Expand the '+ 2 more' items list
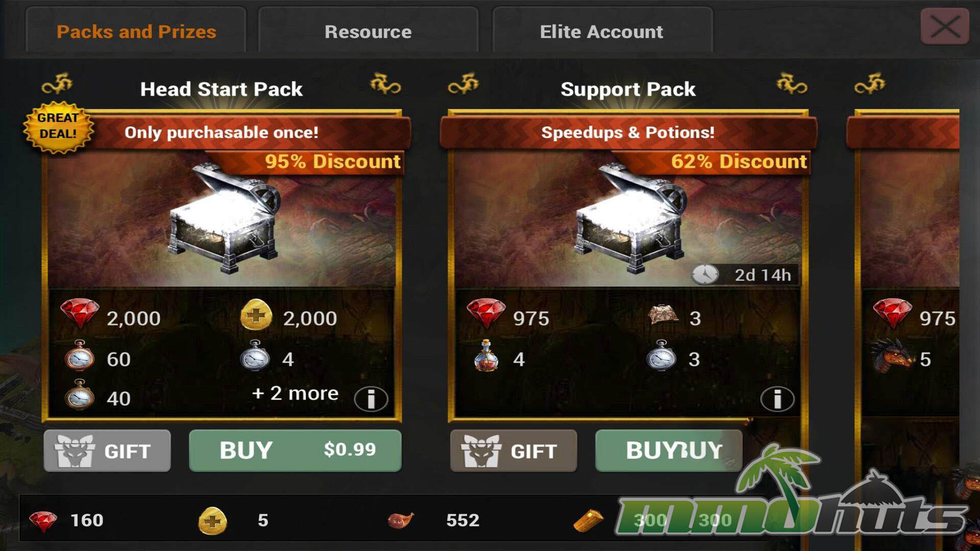This screenshot has width=980, height=551. 295,393
